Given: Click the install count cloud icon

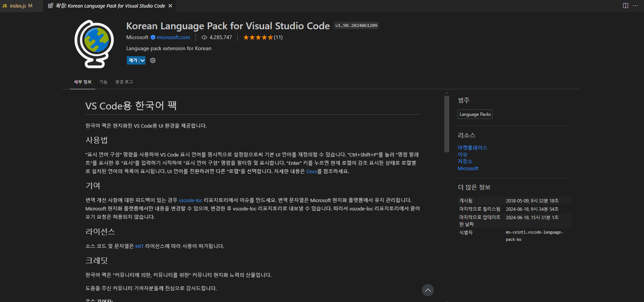Looking at the screenshot, I should pos(204,37).
